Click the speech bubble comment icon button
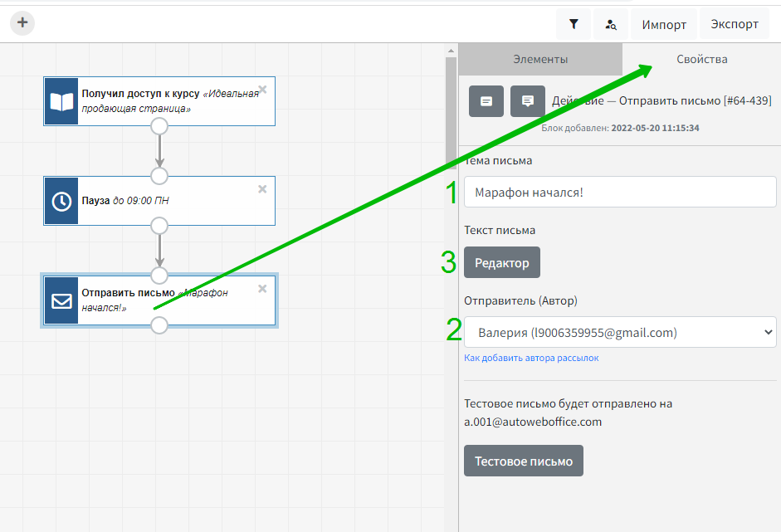 [528, 101]
